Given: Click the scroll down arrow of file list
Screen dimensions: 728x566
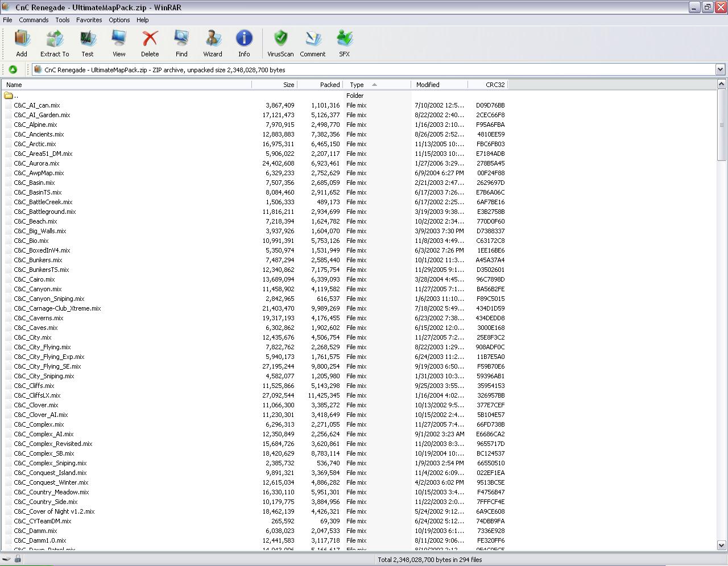Looking at the screenshot, I should (x=721, y=545).
